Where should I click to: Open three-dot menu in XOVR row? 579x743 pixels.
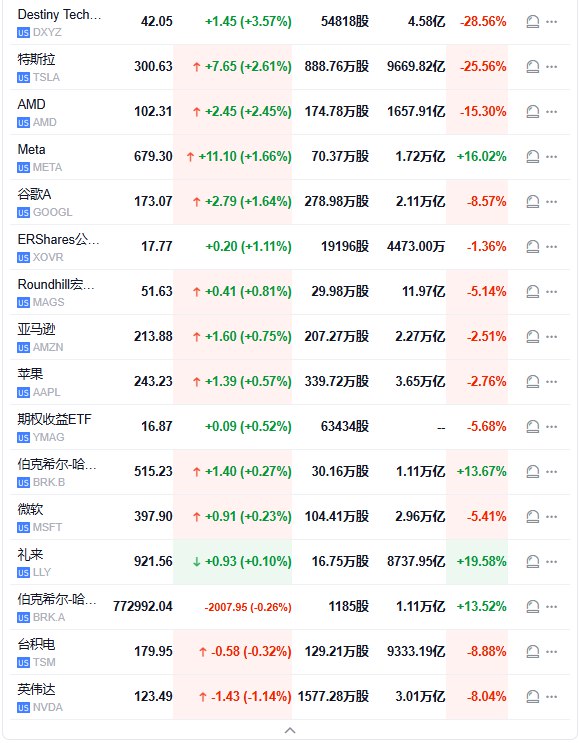(x=552, y=247)
